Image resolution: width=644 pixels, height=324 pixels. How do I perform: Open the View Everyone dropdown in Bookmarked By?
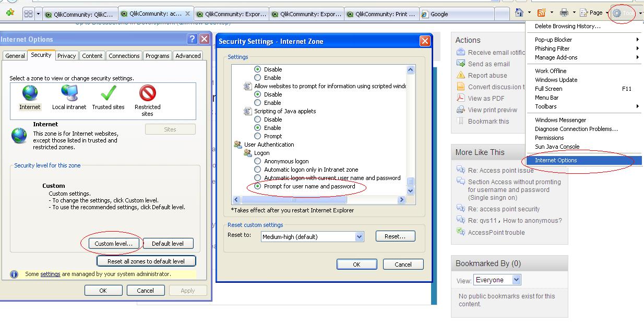[x=516, y=280]
